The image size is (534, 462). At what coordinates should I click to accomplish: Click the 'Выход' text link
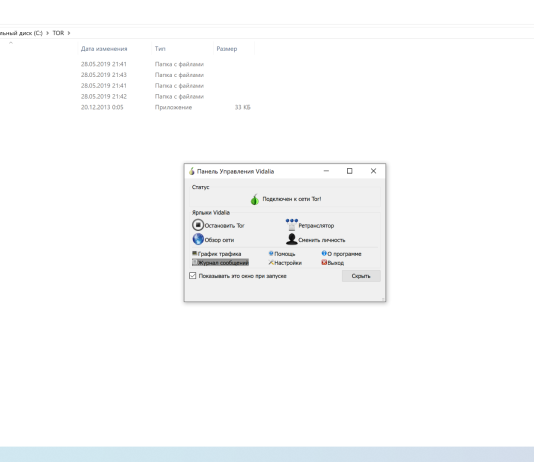335,263
